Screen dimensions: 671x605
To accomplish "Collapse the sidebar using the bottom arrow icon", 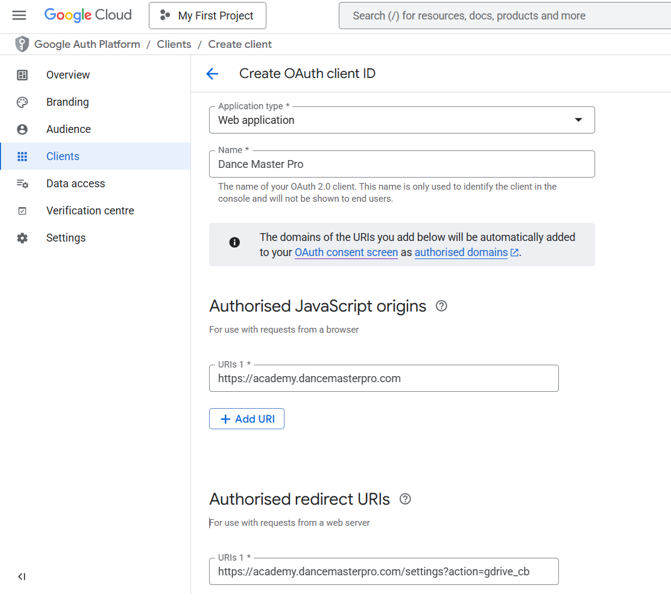I will [x=22, y=576].
